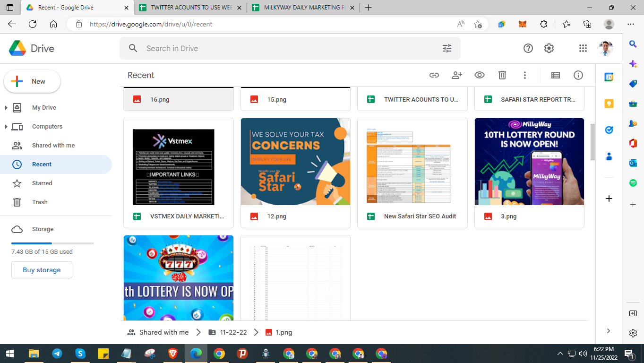644x363 pixels.
Task: Switch to TWITTER ACOUNTS TO USE tab
Action: (191, 8)
